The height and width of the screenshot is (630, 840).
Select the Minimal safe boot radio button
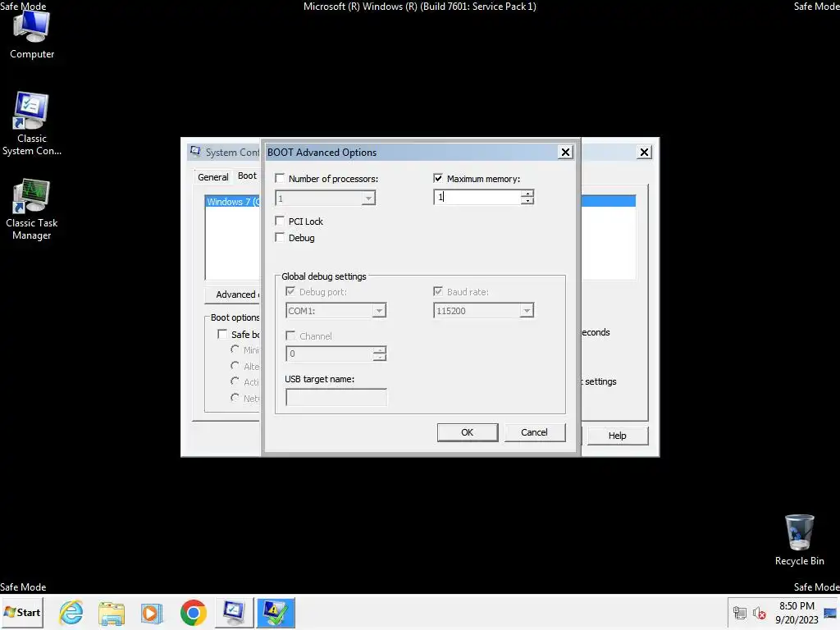(235, 349)
